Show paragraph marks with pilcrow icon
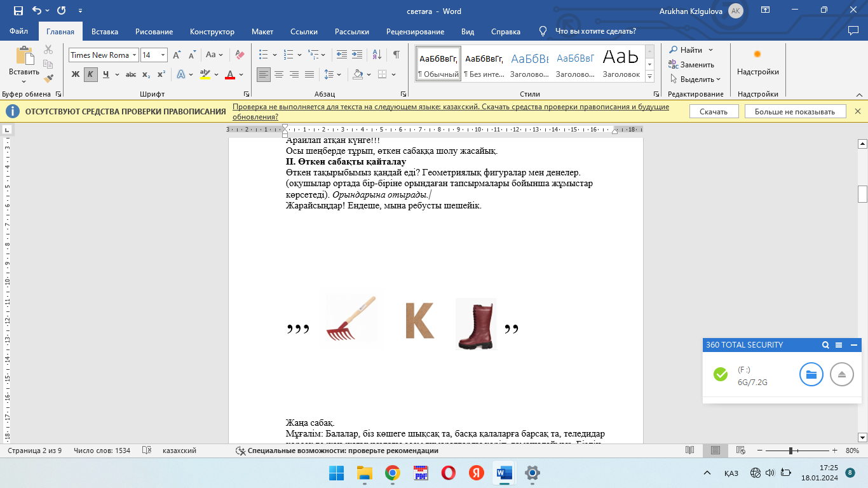The height and width of the screenshot is (488, 868). tap(396, 55)
